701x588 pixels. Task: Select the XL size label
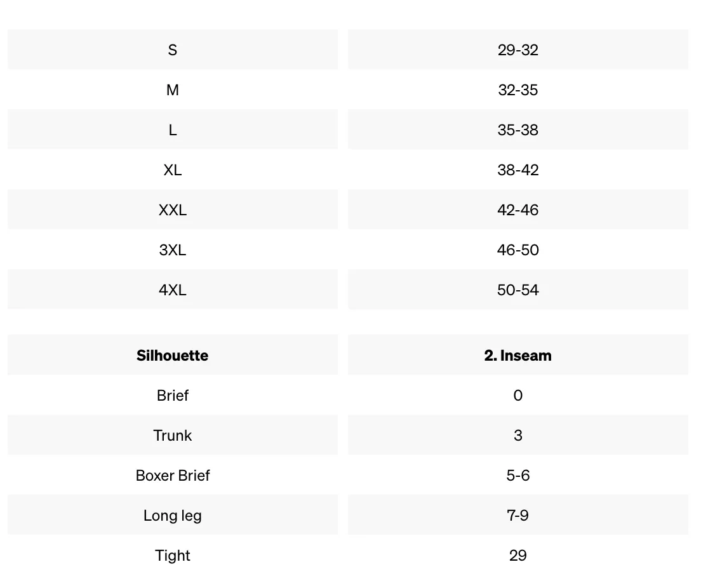click(x=173, y=170)
